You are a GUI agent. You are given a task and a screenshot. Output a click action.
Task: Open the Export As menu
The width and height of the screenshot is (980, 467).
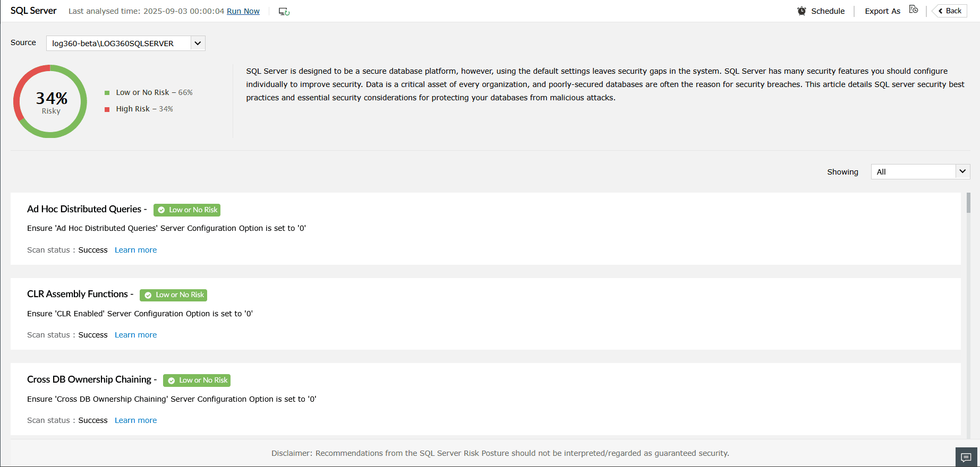[x=882, y=11]
